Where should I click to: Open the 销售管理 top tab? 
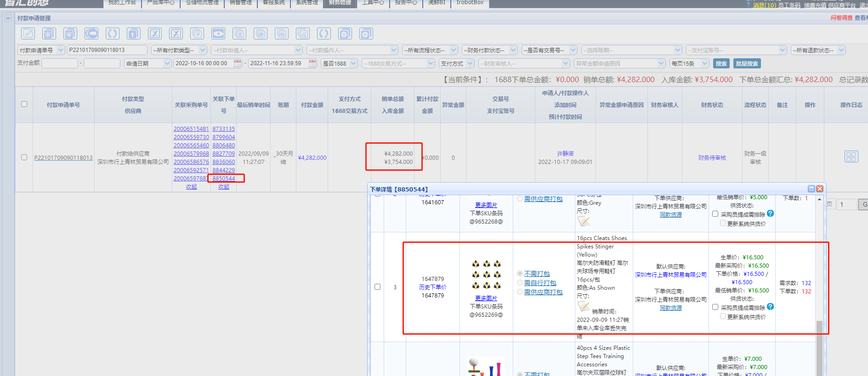[x=241, y=3]
